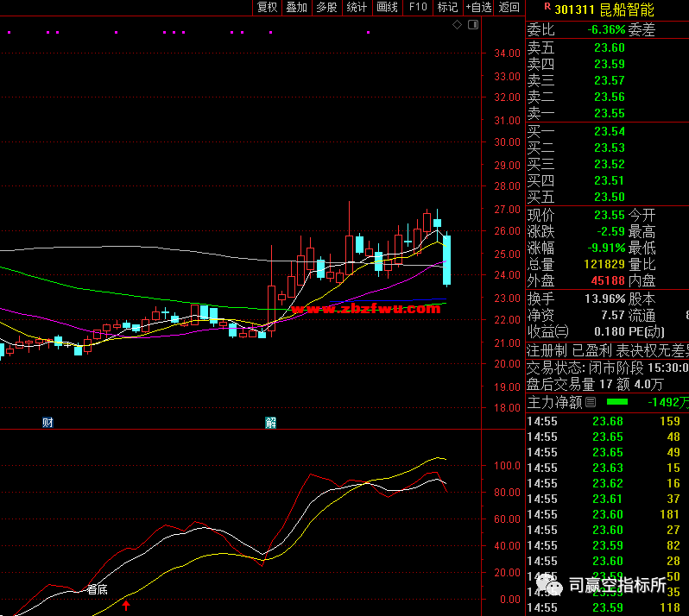
Task: Click the 现价 value 23.55
Action: point(609,215)
